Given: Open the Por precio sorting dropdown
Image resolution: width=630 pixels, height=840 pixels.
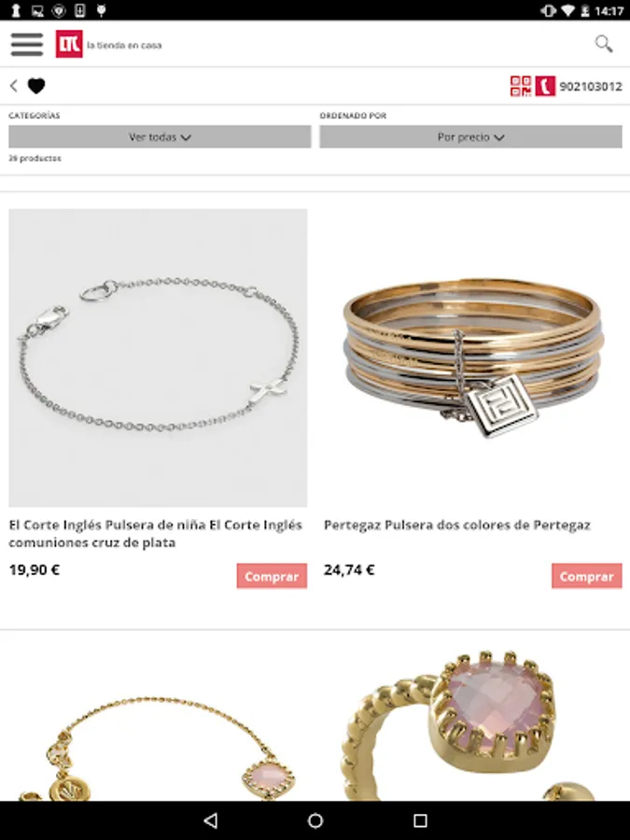Looking at the screenshot, I should point(471,136).
